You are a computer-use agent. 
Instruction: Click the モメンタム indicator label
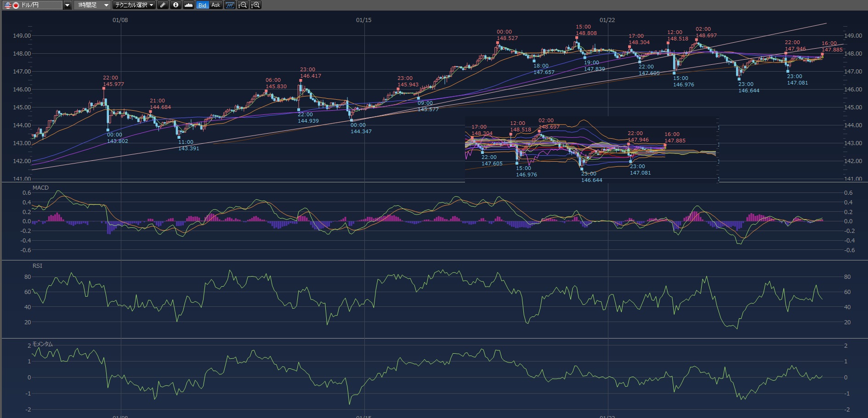42,344
